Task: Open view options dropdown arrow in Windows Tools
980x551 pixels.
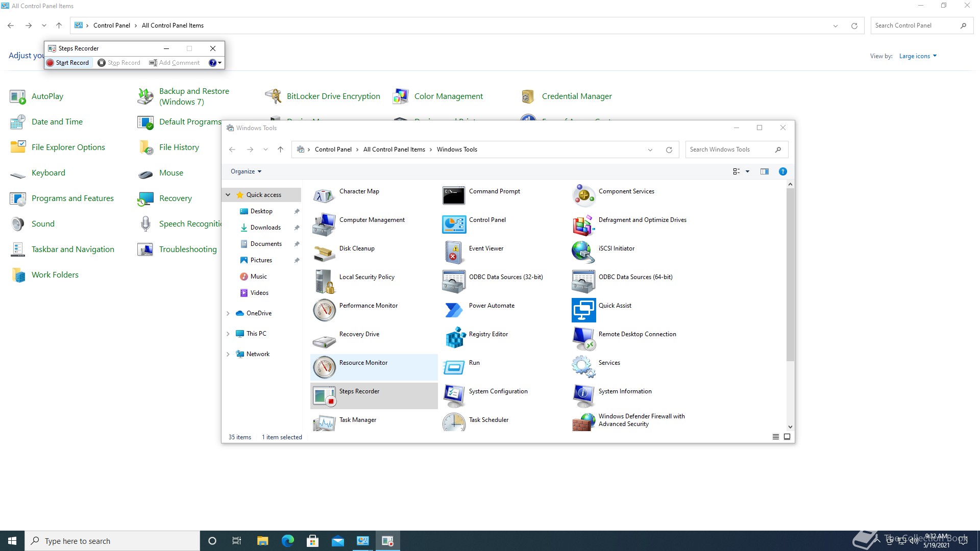Action: [x=747, y=171]
